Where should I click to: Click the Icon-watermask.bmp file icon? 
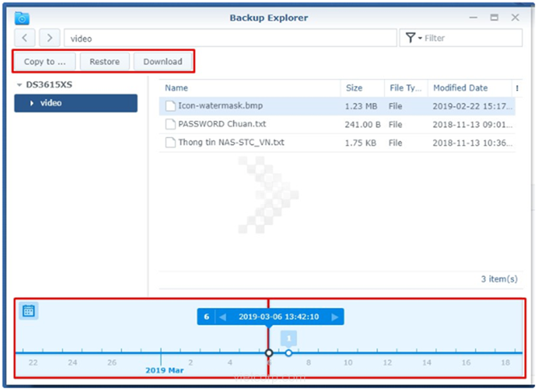[x=170, y=106]
